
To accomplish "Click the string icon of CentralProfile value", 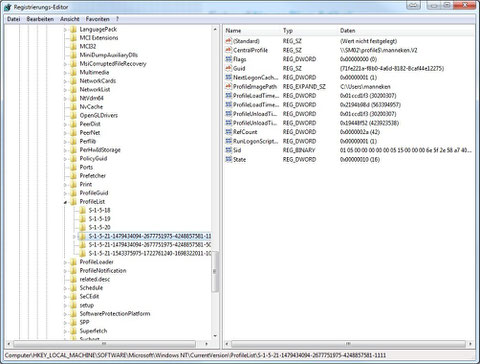I will [228, 50].
